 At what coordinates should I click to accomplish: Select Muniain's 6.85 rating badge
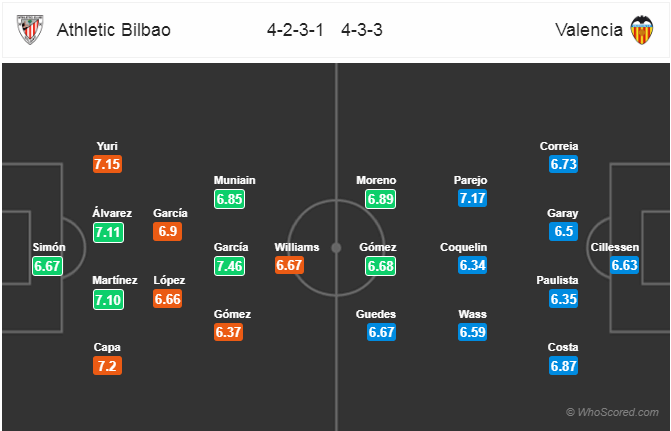[229, 199]
